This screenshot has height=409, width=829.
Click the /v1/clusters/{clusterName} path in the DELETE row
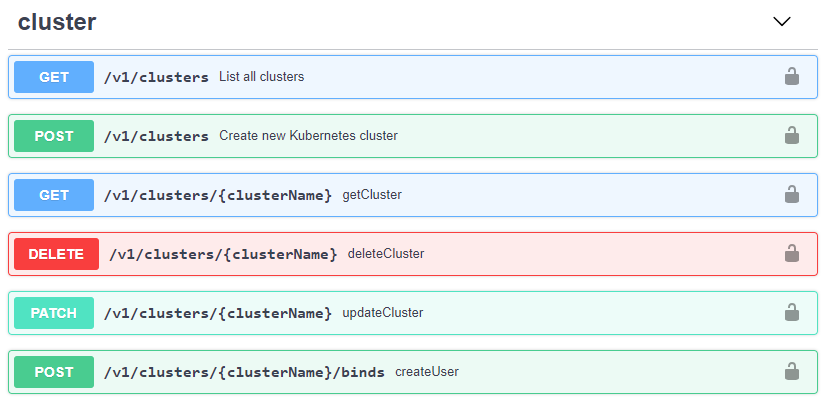223,254
